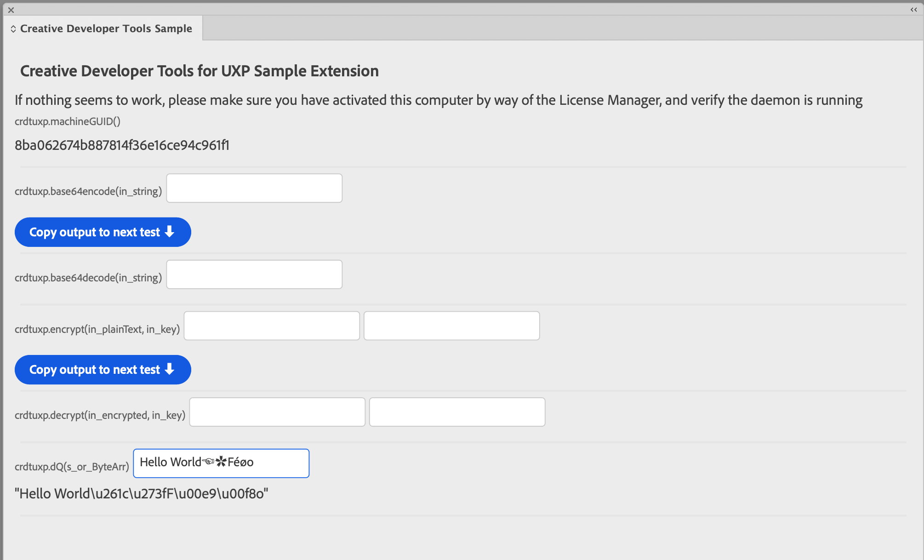Click the encrypt in_key input box
924x560 pixels.
(451, 326)
